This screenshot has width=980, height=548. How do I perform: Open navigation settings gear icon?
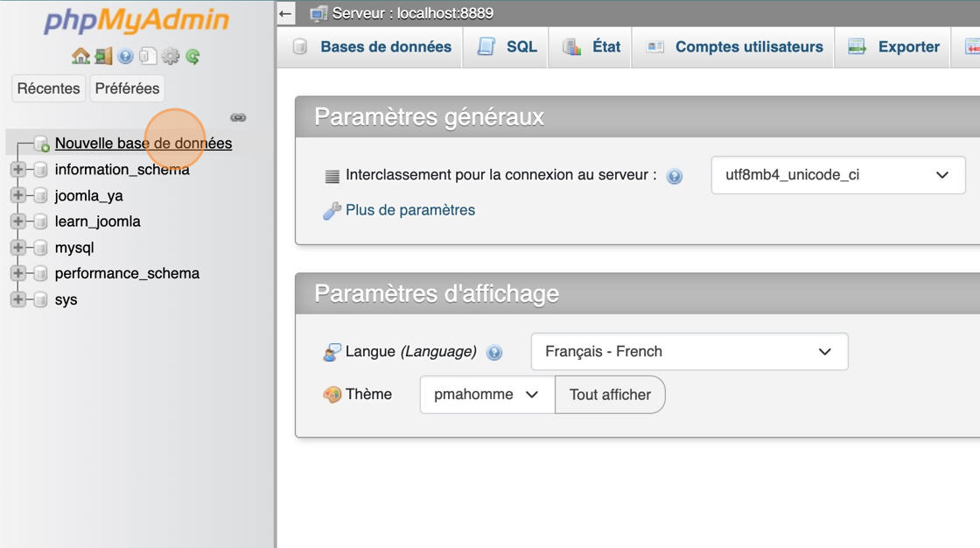[171, 57]
